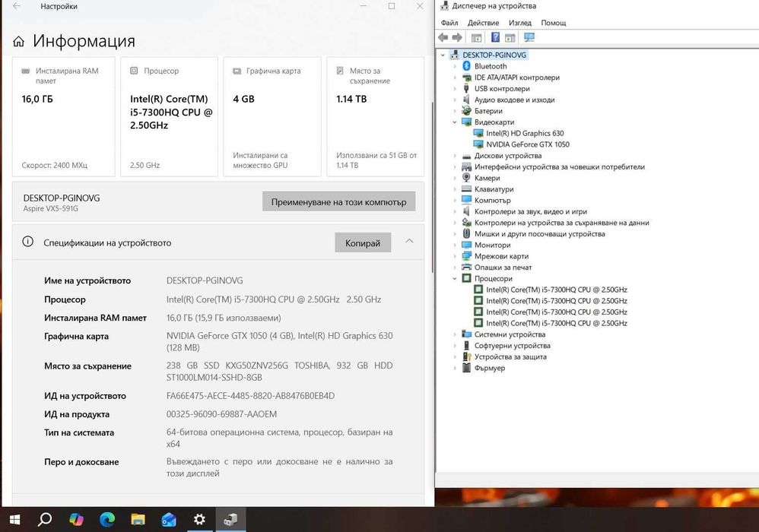This screenshot has height=532, width=759.
Task: Launch Copilot from the taskbar
Action: coord(76,519)
